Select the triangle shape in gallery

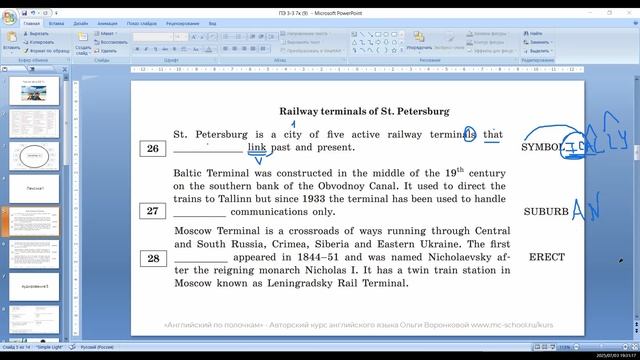pyautogui.click(x=354, y=42)
